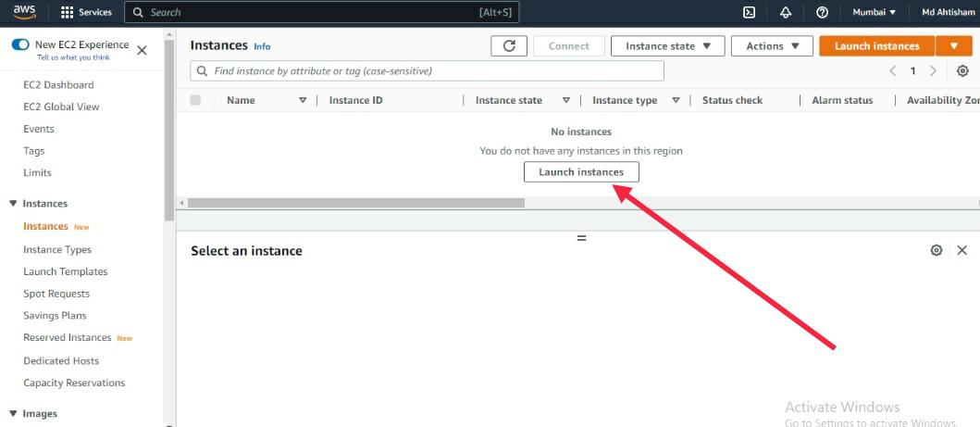Open the CloudShell terminal icon

click(x=749, y=12)
